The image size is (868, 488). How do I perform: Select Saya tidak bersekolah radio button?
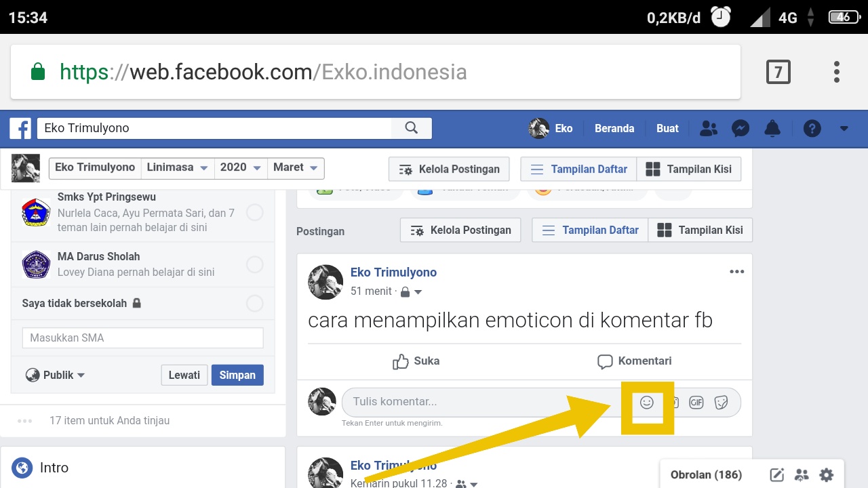coord(255,303)
